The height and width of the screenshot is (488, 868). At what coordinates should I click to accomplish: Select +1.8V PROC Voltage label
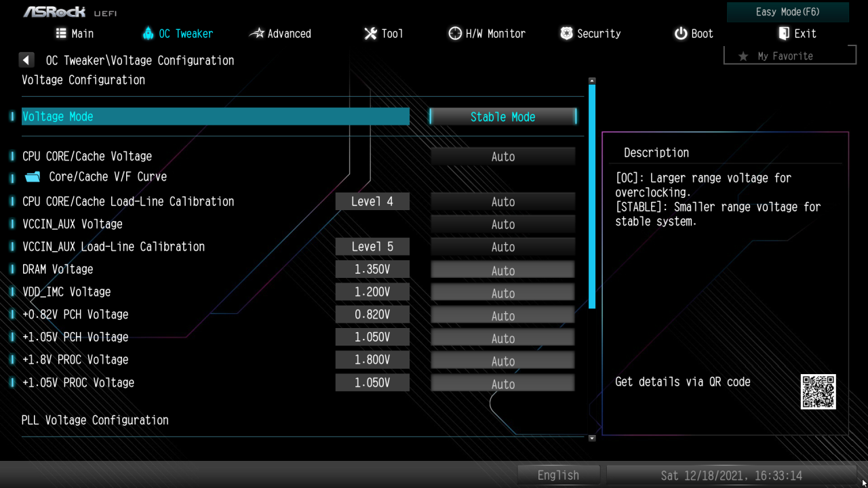point(75,360)
